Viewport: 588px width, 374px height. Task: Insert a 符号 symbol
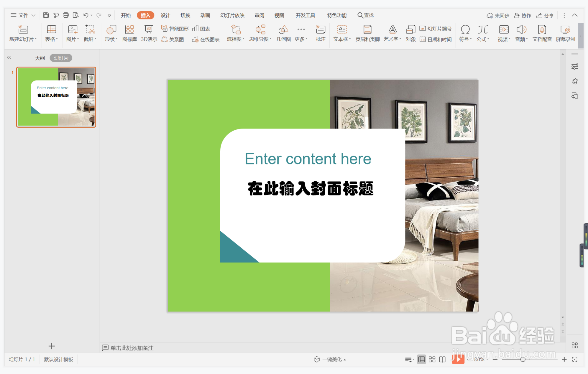point(465,33)
